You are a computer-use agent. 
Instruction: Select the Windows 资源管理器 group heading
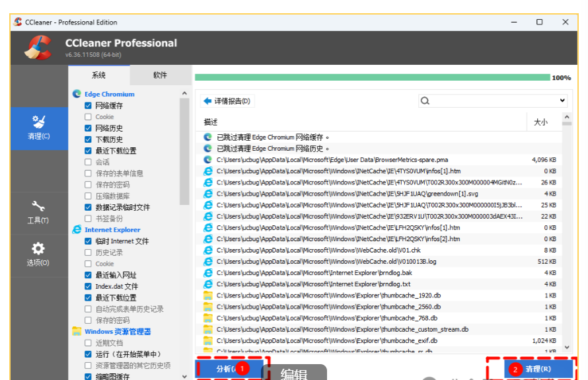(x=118, y=332)
